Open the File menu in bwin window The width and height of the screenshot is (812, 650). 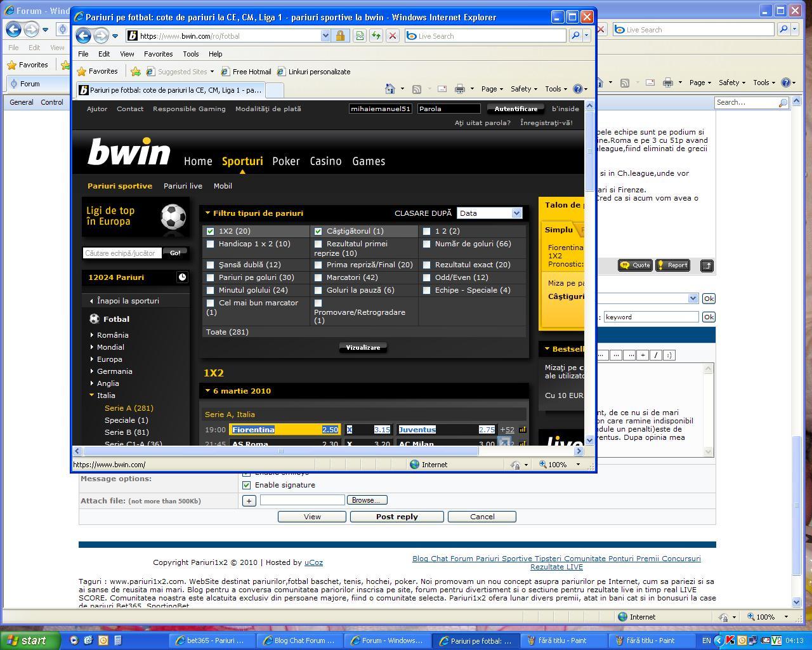pos(83,54)
